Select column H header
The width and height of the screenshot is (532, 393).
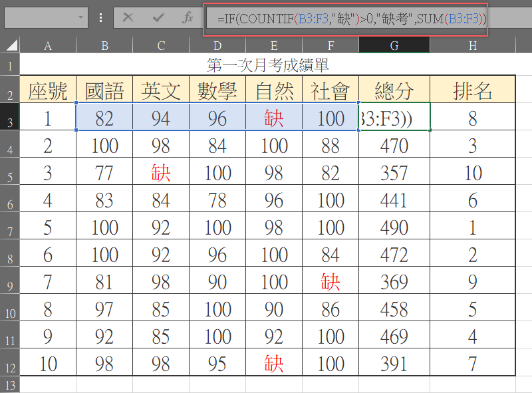(x=472, y=45)
